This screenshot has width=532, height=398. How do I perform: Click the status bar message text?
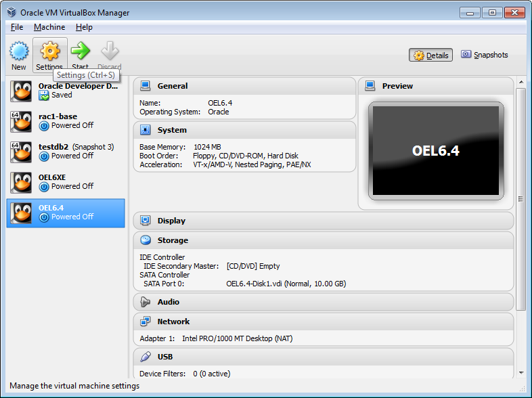point(74,386)
